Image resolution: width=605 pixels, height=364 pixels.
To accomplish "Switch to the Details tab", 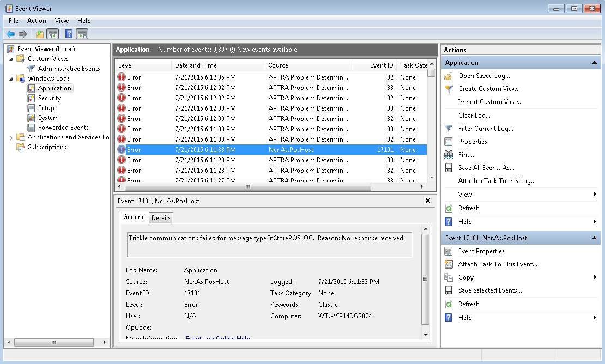I will pyautogui.click(x=161, y=218).
